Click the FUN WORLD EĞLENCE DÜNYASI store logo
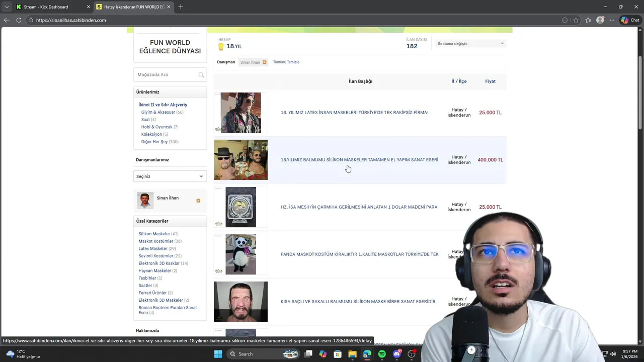The image size is (644, 362). tap(170, 47)
